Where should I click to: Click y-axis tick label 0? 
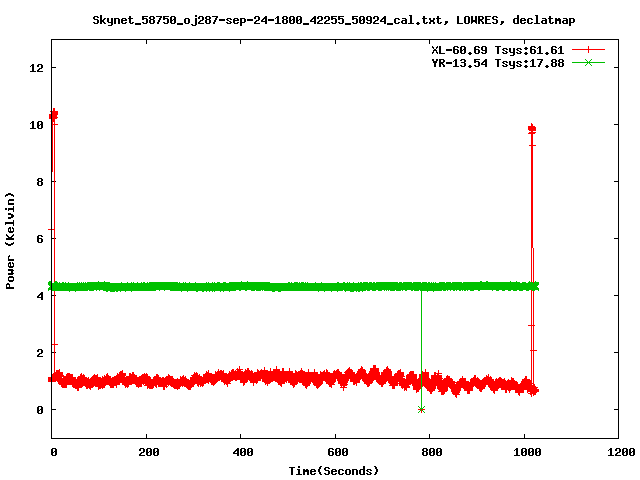coord(40,410)
